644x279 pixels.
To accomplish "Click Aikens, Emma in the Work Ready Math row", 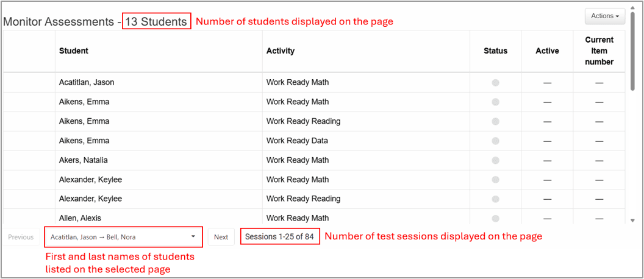I will point(84,102).
